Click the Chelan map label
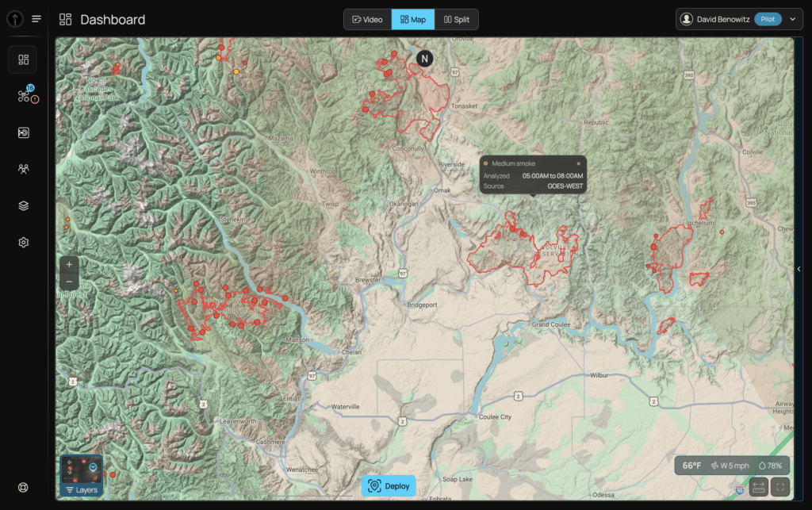 tap(351, 352)
